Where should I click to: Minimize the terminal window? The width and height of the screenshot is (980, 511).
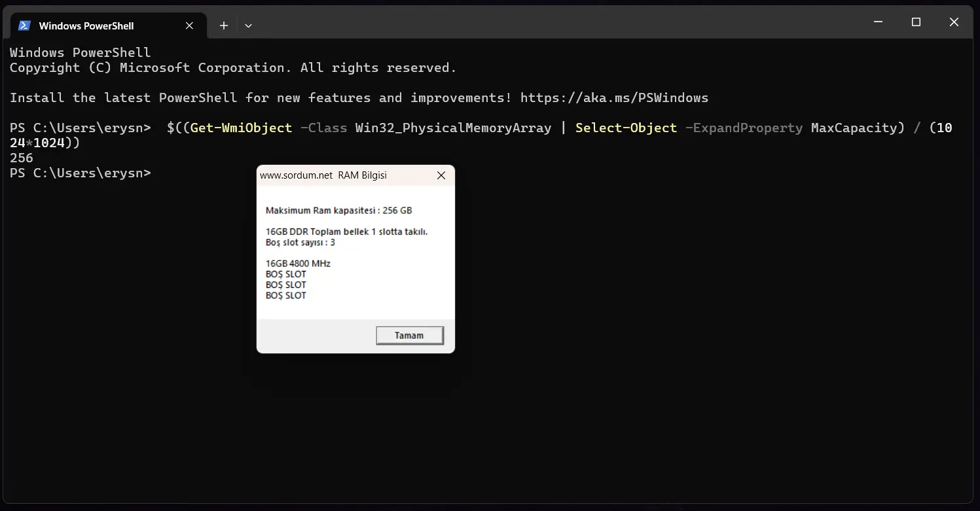click(878, 22)
